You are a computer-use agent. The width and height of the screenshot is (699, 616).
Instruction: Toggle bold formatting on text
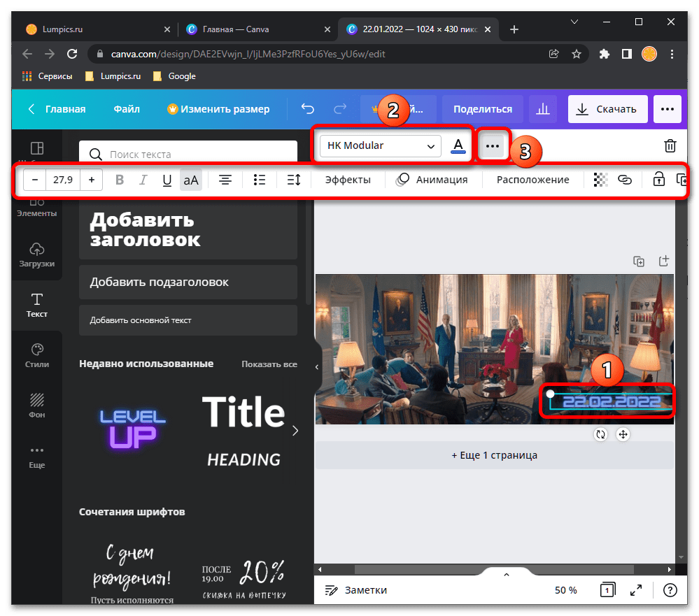(x=120, y=180)
